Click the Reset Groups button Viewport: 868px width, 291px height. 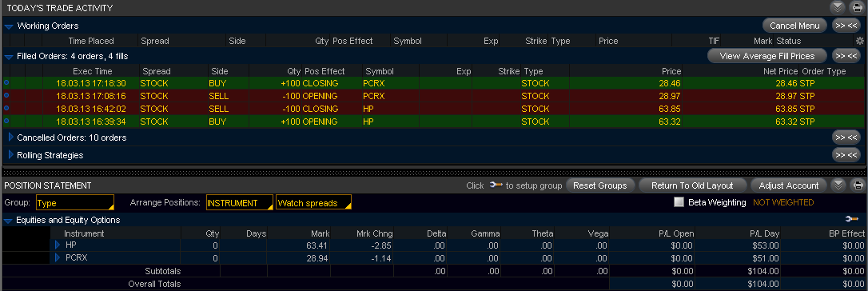(600, 185)
